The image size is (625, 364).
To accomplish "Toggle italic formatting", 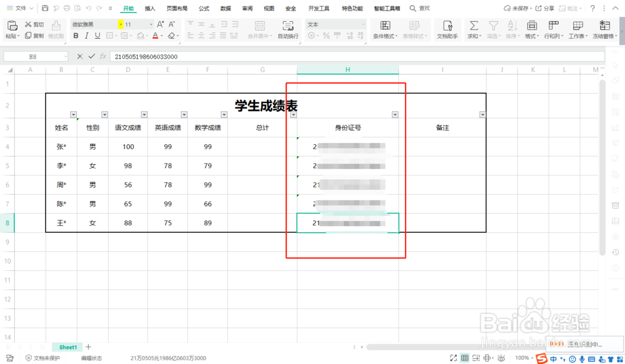I will [86, 36].
